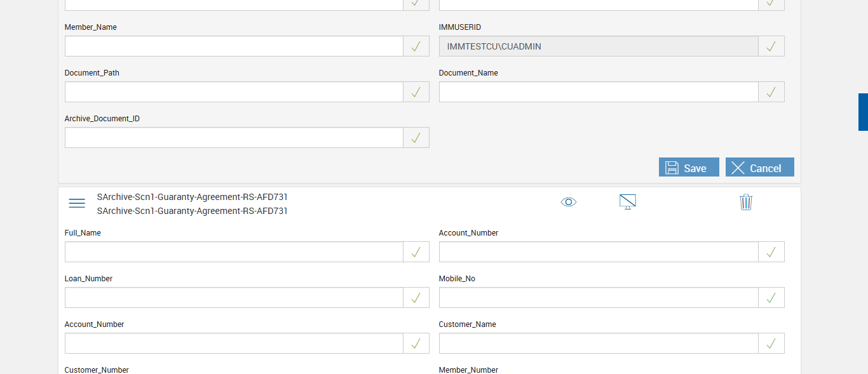The image size is (868, 374).
Task: Click checkmark next to Member_Name field
Action: point(416,46)
